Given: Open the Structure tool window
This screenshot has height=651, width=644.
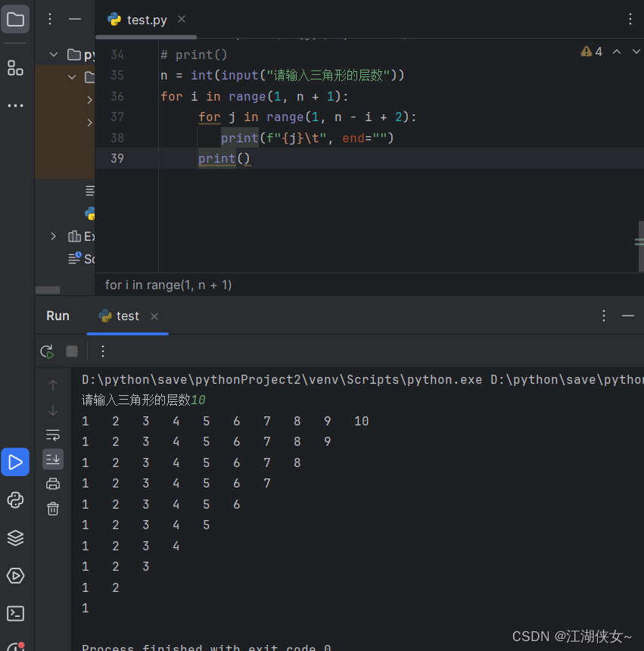Looking at the screenshot, I should point(15,68).
